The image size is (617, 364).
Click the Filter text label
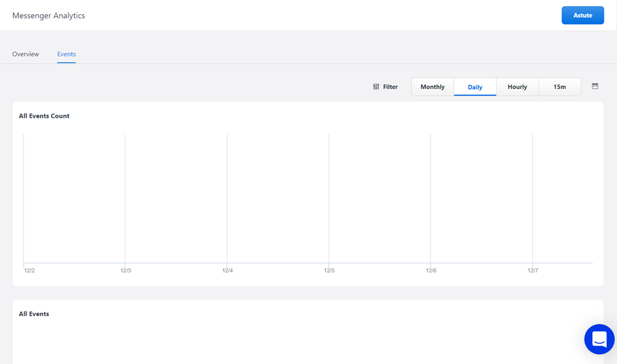click(390, 87)
